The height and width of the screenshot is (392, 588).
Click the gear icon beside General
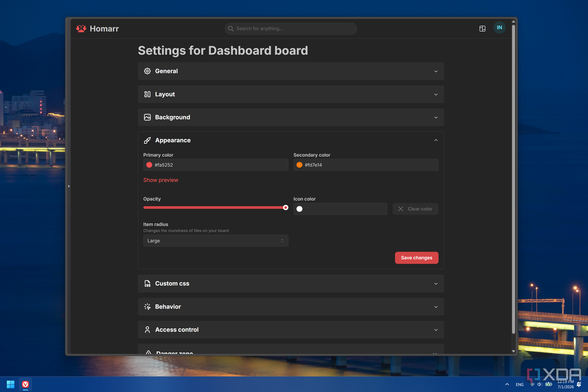pos(147,71)
